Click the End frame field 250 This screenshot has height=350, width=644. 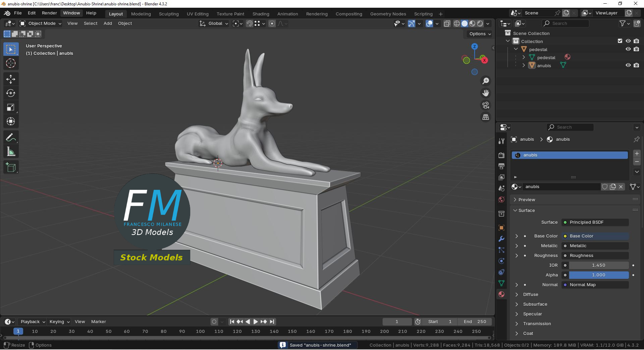[475, 322]
